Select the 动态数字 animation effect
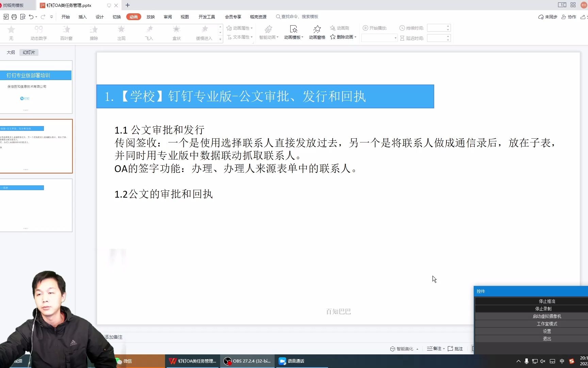This screenshot has height=368, width=588. [x=39, y=33]
